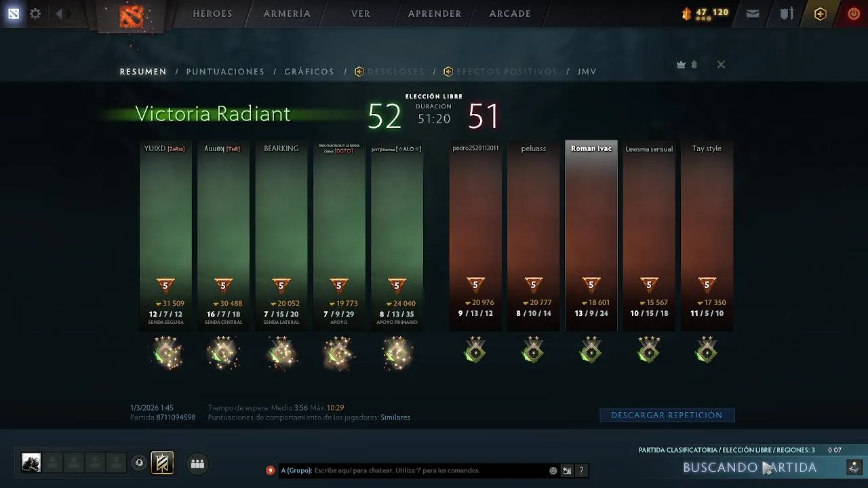This screenshot has height=488, width=868.
Task: Open the mail inbox icon
Action: (753, 14)
